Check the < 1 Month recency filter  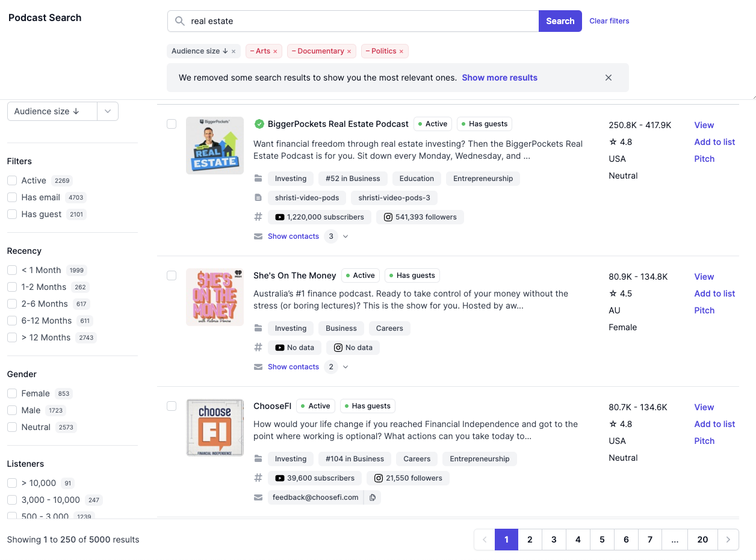point(12,270)
